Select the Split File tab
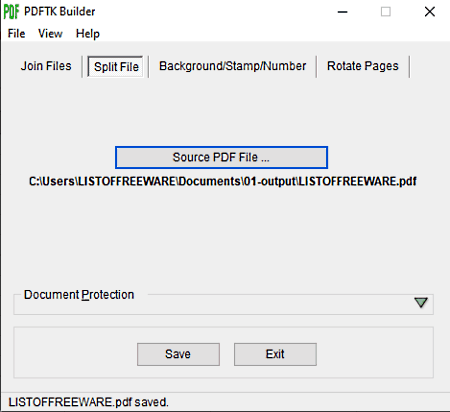 click(x=116, y=67)
